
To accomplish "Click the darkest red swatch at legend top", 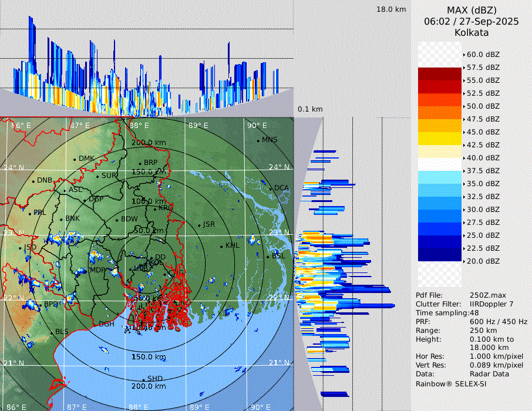I will 439,73.
